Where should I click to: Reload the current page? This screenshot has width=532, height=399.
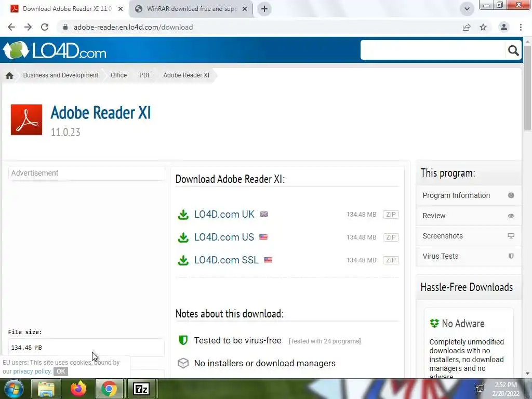tap(45, 27)
